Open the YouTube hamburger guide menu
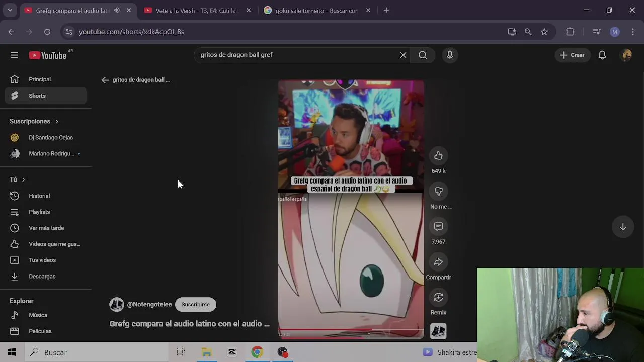 [x=15, y=55]
